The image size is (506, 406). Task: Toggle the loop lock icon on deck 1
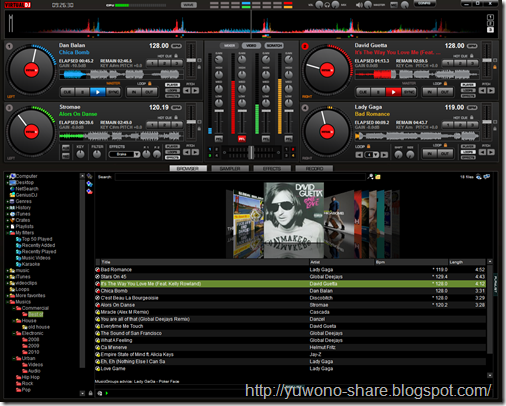click(150, 83)
